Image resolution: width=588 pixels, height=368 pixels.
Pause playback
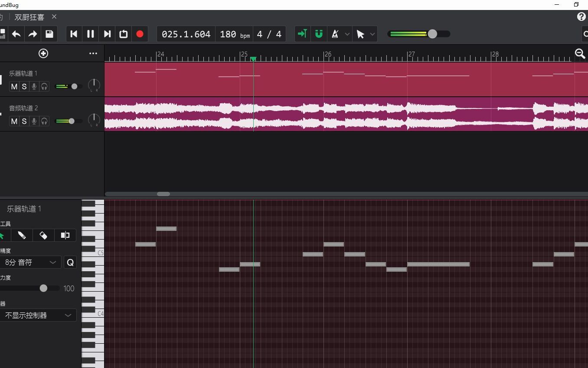click(x=91, y=34)
